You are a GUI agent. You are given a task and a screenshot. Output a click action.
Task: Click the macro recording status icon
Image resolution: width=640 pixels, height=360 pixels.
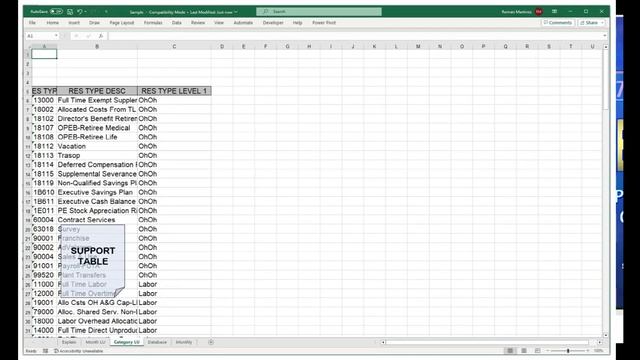click(x=45, y=351)
